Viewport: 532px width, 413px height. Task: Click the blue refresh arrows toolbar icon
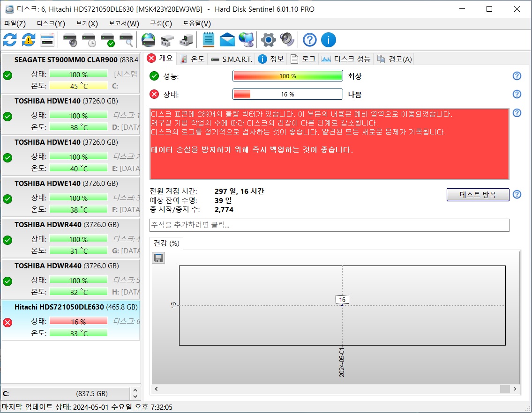pyautogui.click(x=10, y=40)
